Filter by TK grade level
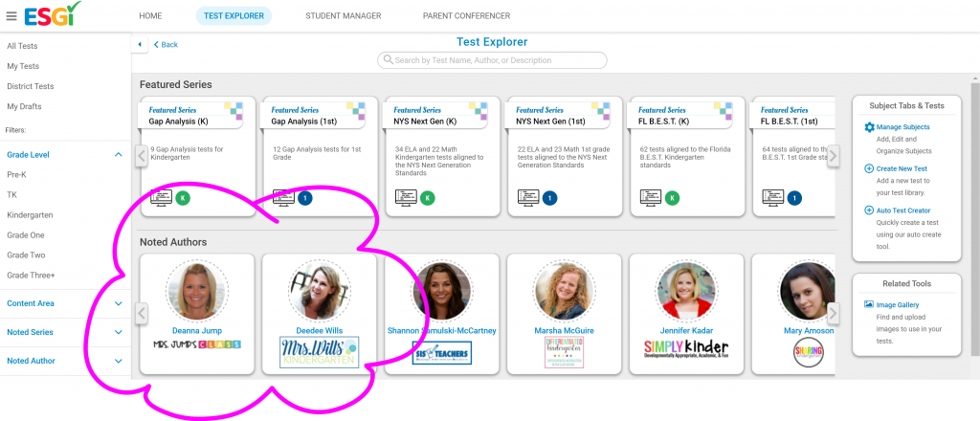The height and width of the screenshot is (421, 980). [11, 195]
